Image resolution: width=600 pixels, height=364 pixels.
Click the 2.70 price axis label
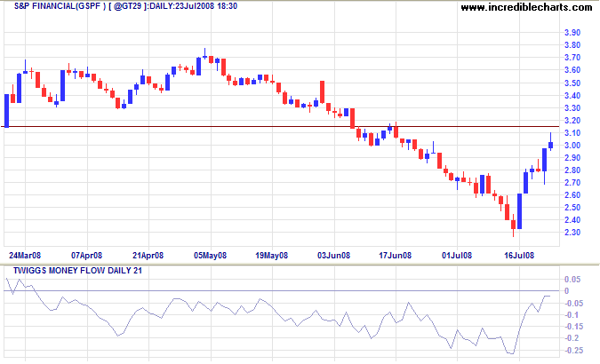tap(572, 183)
